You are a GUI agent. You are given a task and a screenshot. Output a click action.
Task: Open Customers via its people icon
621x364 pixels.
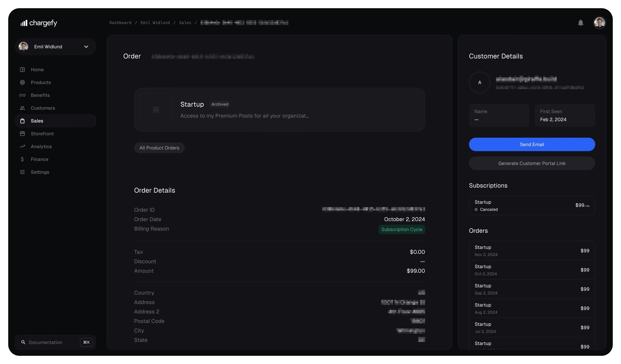[x=22, y=108]
